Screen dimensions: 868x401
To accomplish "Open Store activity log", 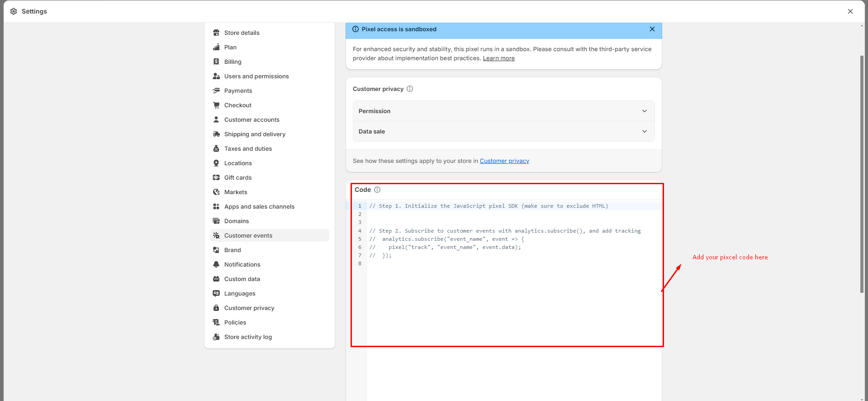I will click(270, 337).
